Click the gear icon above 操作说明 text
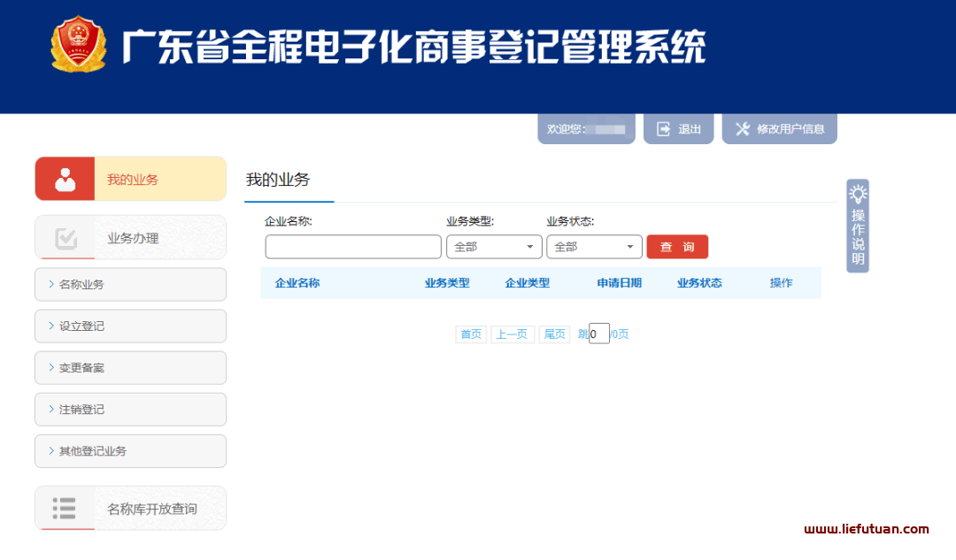The image size is (956, 560). tap(856, 191)
